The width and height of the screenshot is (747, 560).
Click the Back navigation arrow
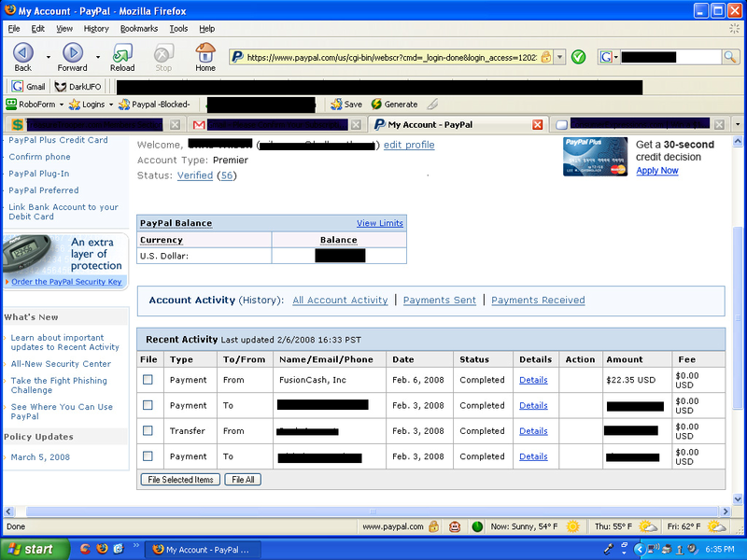[x=22, y=53]
